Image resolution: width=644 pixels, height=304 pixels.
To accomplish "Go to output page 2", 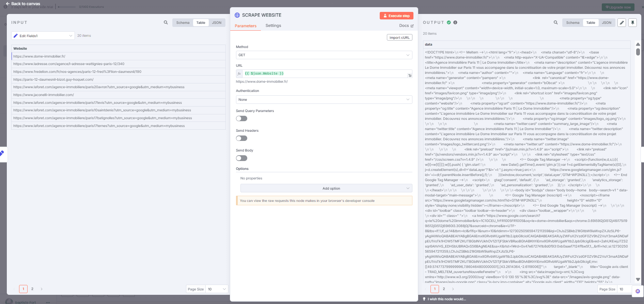I will coord(444,289).
